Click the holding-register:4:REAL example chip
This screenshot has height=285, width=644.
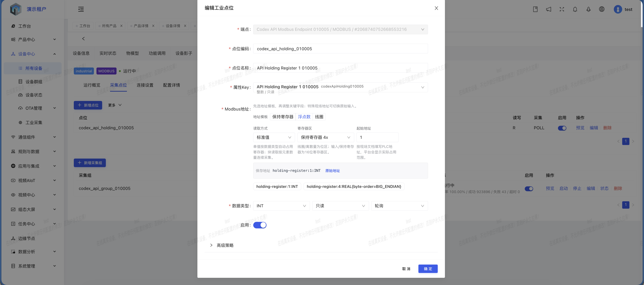click(x=354, y=186)
